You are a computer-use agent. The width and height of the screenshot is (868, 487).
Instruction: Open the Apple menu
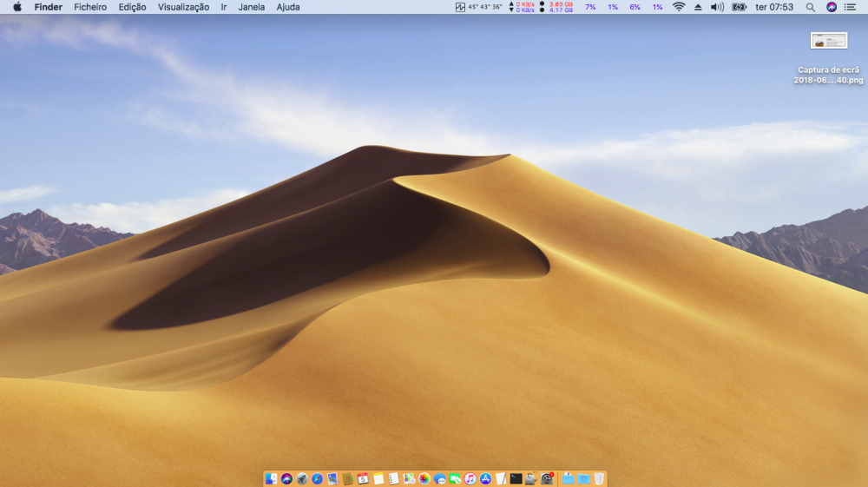[x=17, y=7]
